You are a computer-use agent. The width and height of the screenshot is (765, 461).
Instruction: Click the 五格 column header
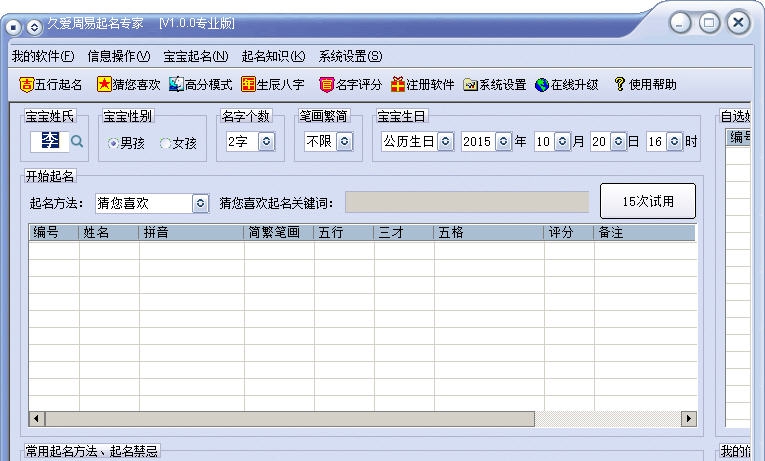click(x=488, y=233)
